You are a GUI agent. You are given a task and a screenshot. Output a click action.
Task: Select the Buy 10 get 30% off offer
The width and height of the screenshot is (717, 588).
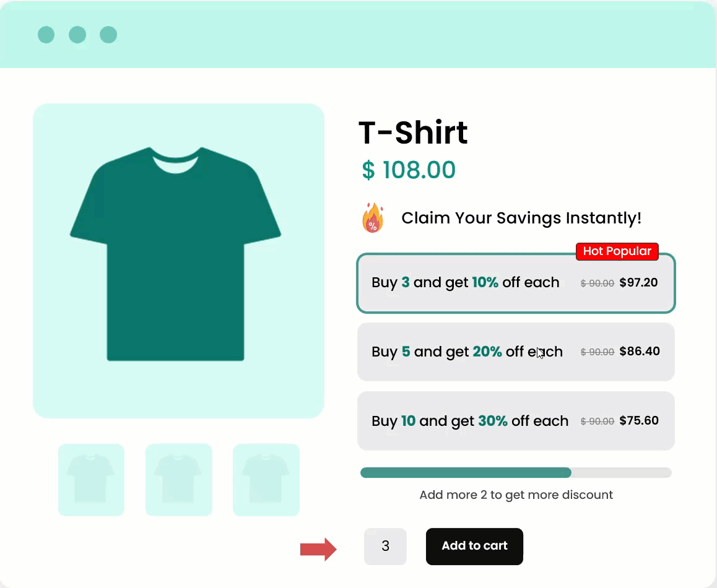pos(516,421)
